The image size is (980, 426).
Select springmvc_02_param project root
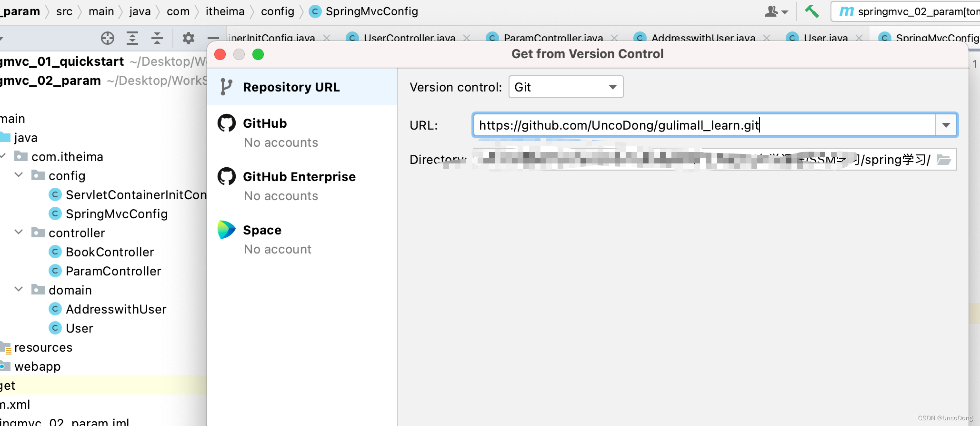[x=50, y=81]
